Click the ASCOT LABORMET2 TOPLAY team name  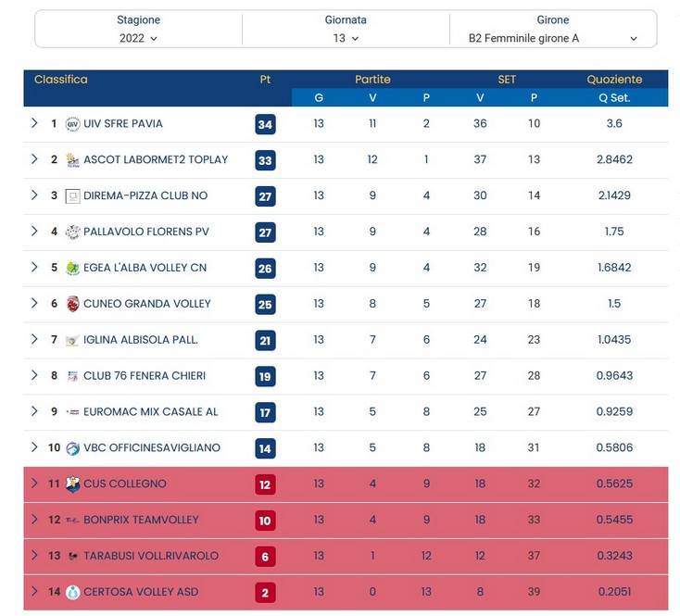156,159
